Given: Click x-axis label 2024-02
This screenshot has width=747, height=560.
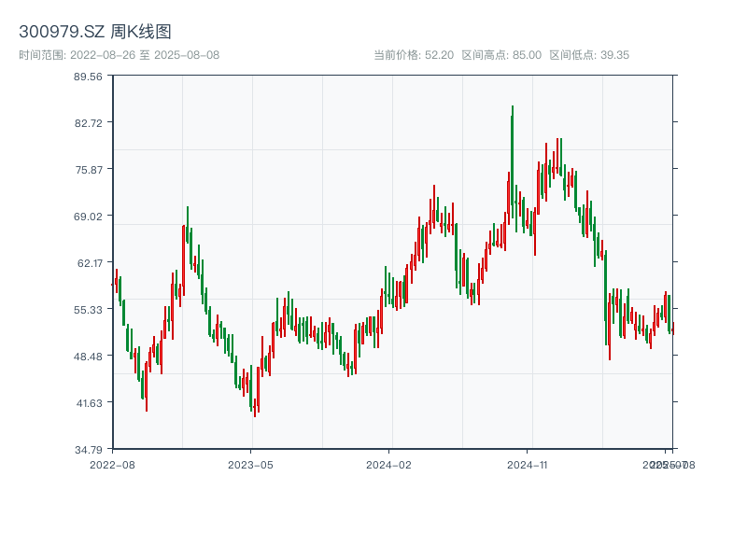Looking at the screenshot, I should pyautogui.click(x=388, y=465).
